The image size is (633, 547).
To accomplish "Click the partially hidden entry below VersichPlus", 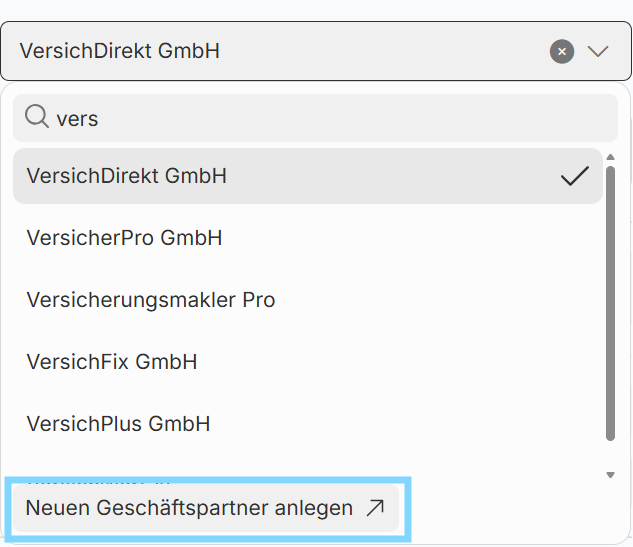I will coord(100,468).
